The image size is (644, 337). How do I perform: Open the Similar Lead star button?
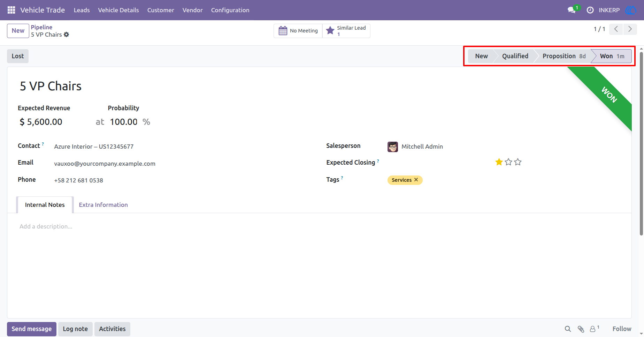tap(346, 31)
